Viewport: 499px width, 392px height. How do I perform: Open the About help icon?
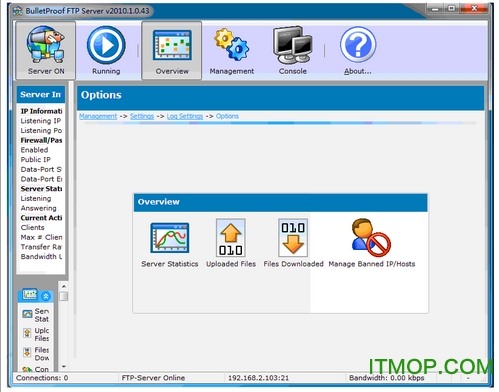coord(358,45)
